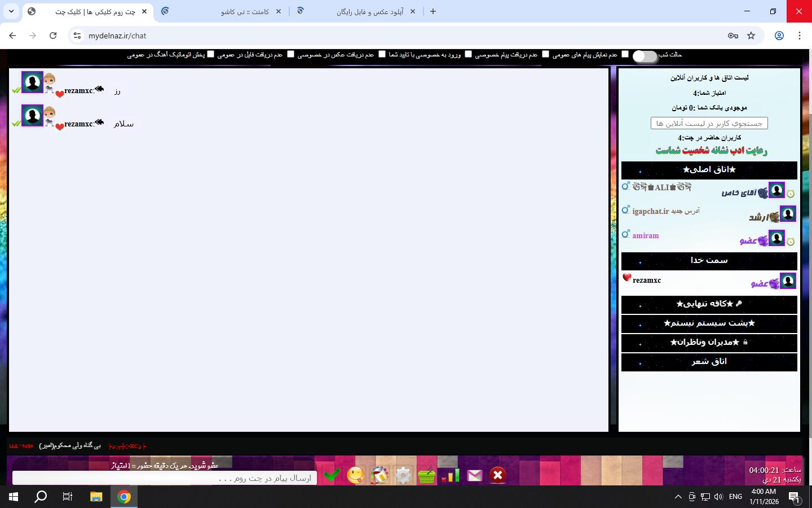Toggle the حالت شب night mode switch
The height and width of the screenshot is (508, 812).
tap(645, 56)
